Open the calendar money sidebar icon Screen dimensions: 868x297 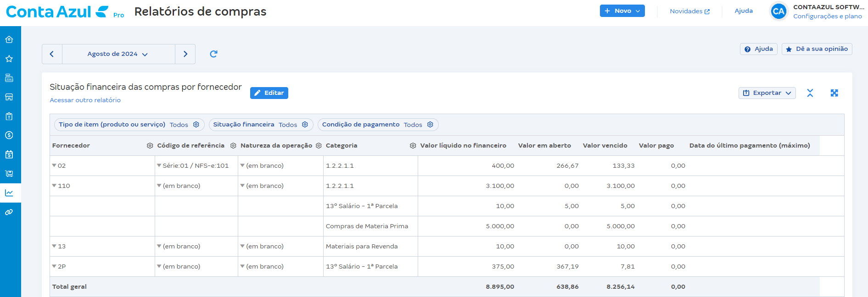pyautogui.click(x=9, y=154)
